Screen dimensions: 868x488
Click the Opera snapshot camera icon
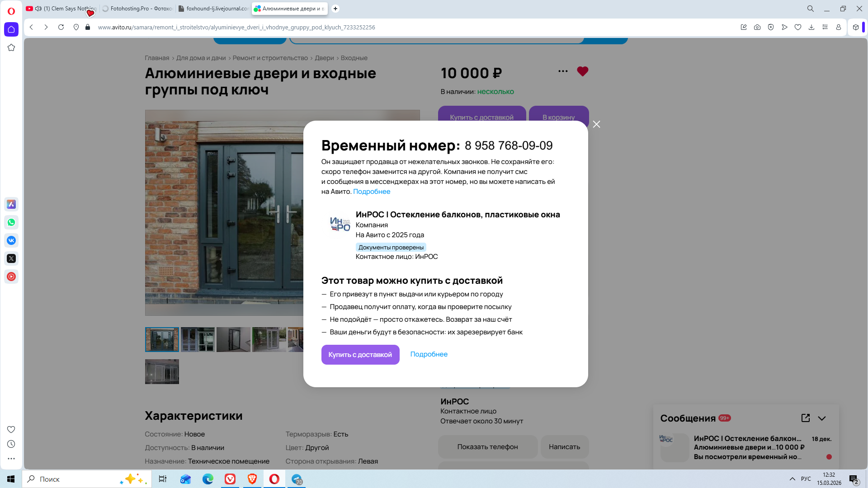click(757, 27)
